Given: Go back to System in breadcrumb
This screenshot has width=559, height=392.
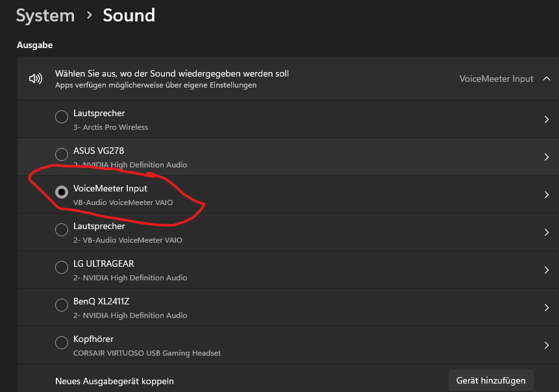Looking at the screenshot, I should click(x=45, y=16).
